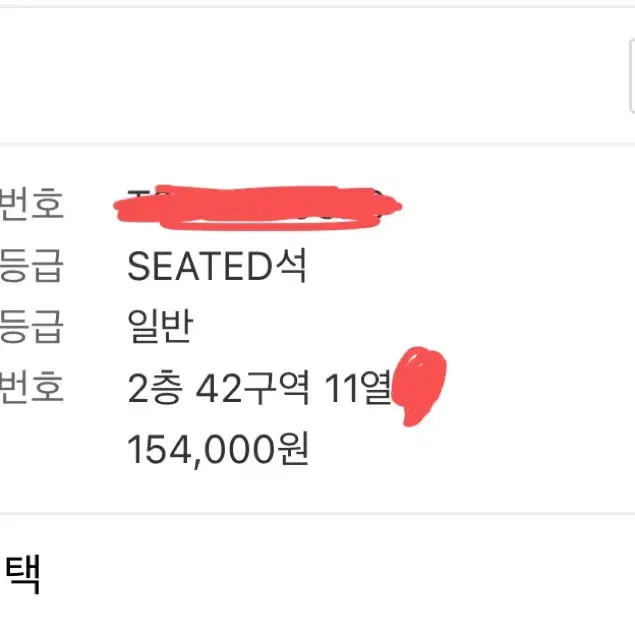
Task: Click the 등급 label next to SEATED석
Action: 32,266
